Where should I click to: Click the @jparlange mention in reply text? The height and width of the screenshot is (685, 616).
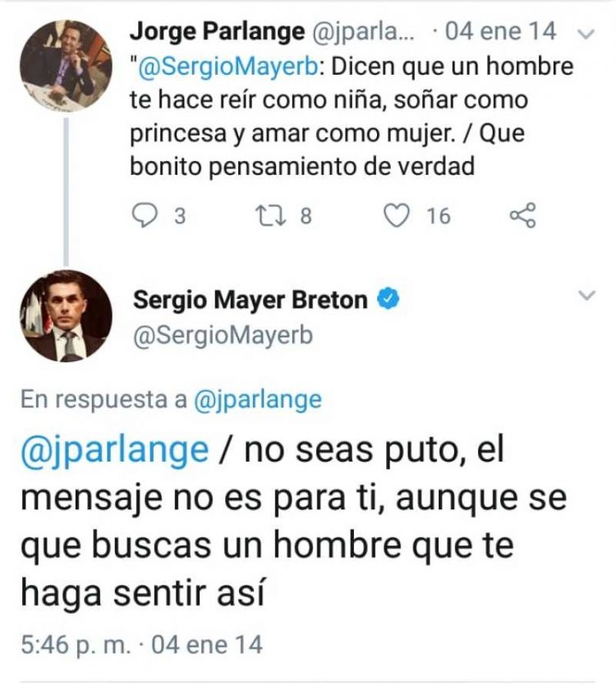tap(115, 451)
